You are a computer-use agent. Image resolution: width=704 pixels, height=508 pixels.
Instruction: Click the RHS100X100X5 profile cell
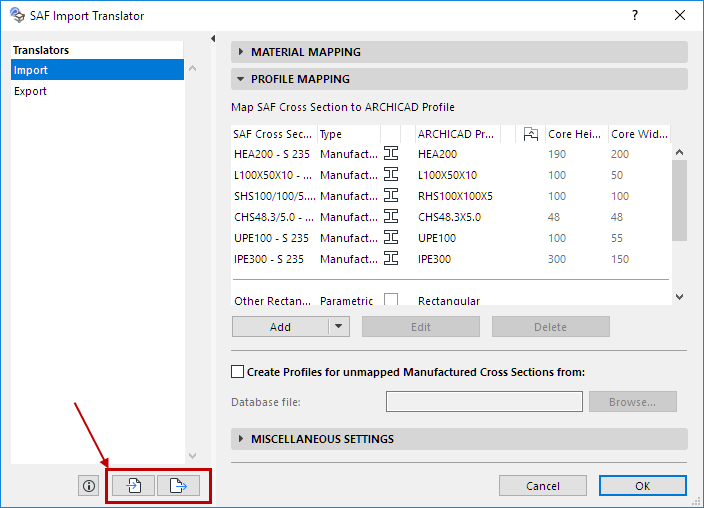pos(455,196)
